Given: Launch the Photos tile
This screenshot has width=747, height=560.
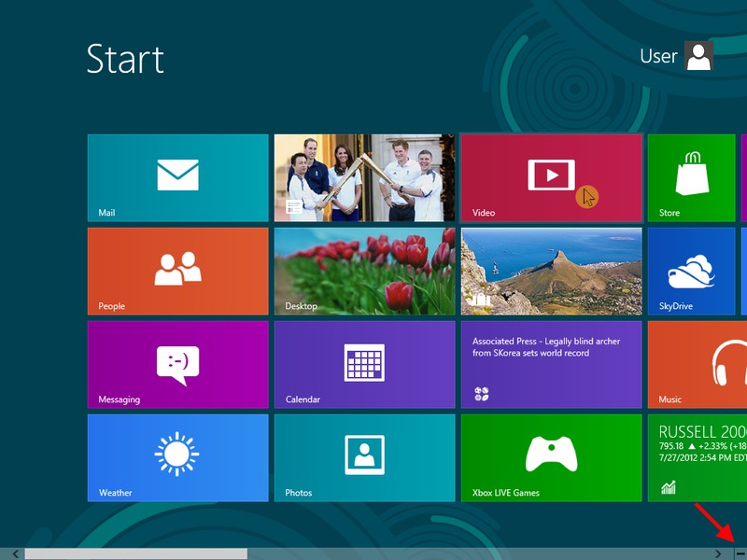Looking at the screenshot, I should click(x=364, y=457).
